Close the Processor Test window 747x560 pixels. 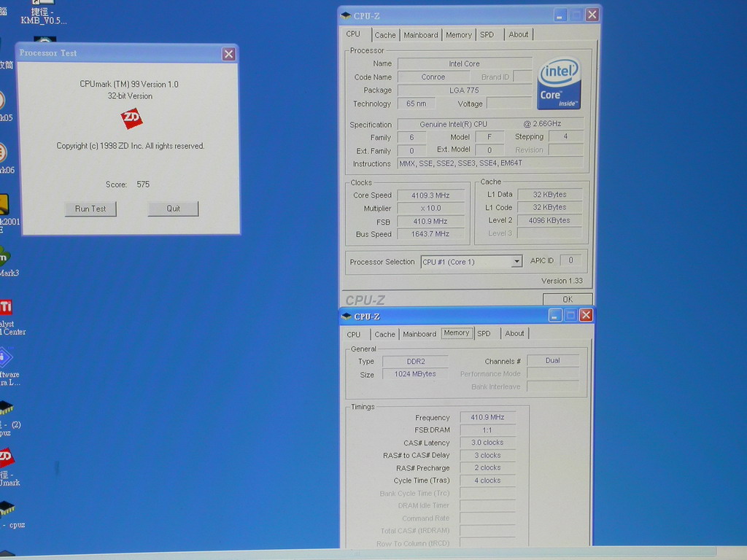coord(228,54)
